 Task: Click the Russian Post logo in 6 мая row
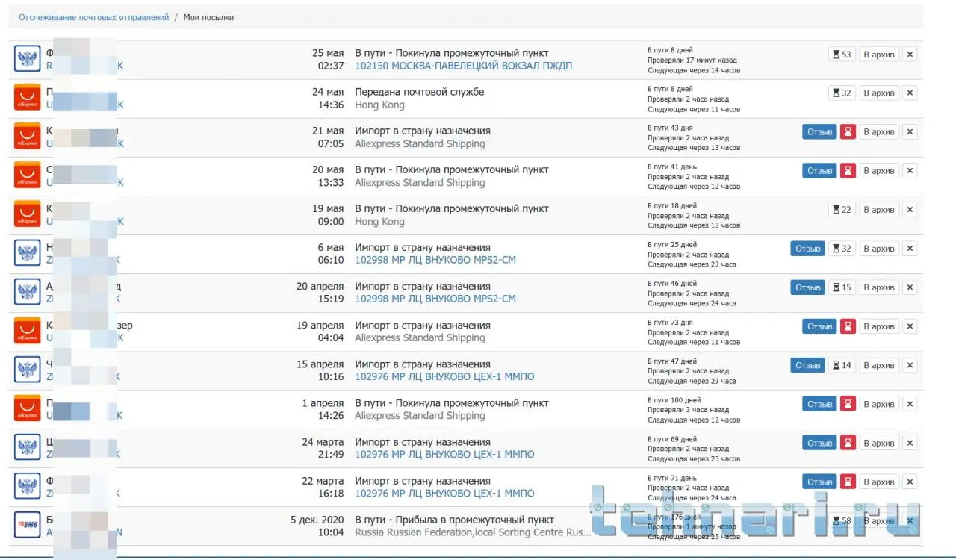point(28,253)
